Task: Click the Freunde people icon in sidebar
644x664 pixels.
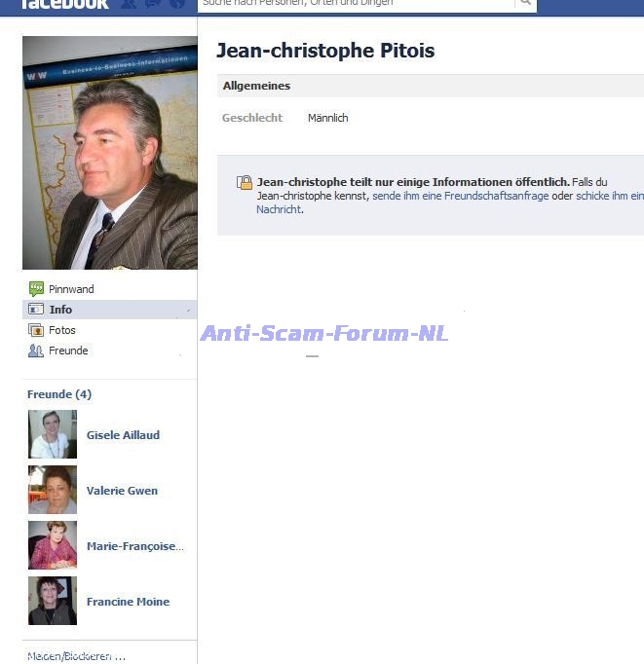Action: 36,350
